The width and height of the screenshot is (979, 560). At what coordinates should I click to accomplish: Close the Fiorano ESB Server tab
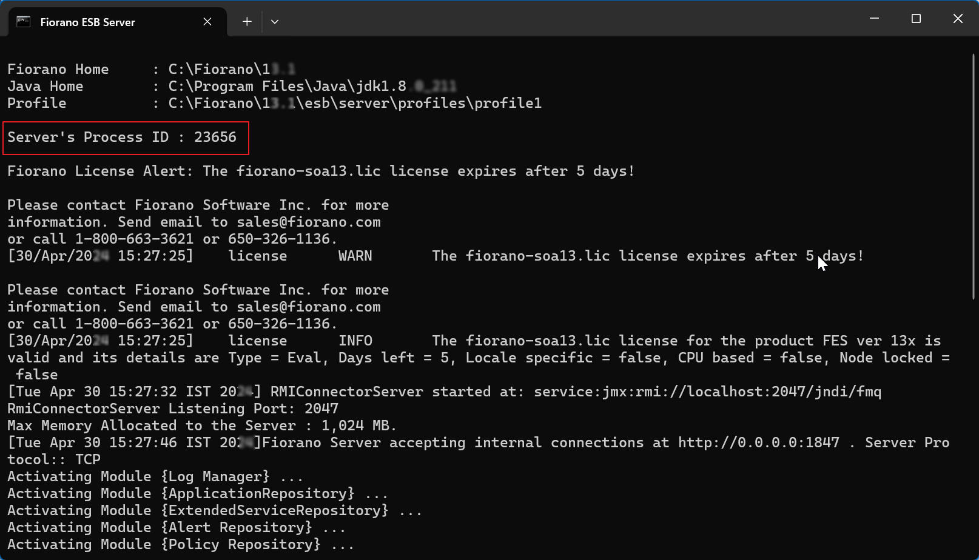207,22
